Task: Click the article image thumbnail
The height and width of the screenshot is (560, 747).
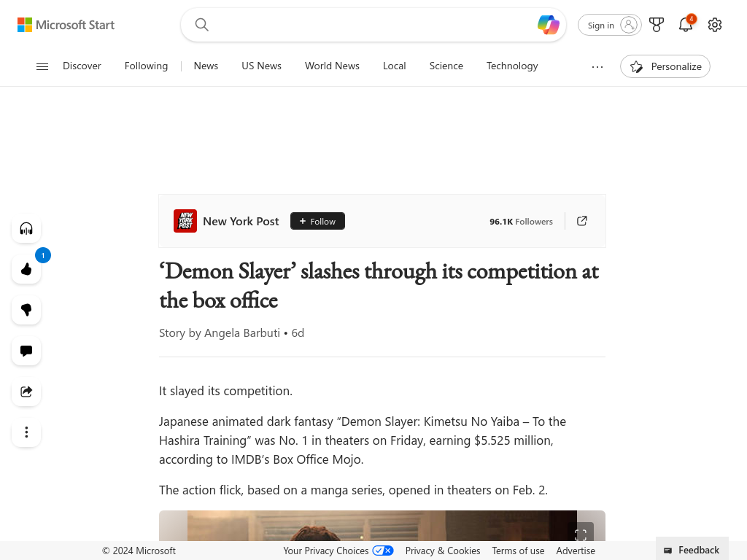Action: (382, 526)
